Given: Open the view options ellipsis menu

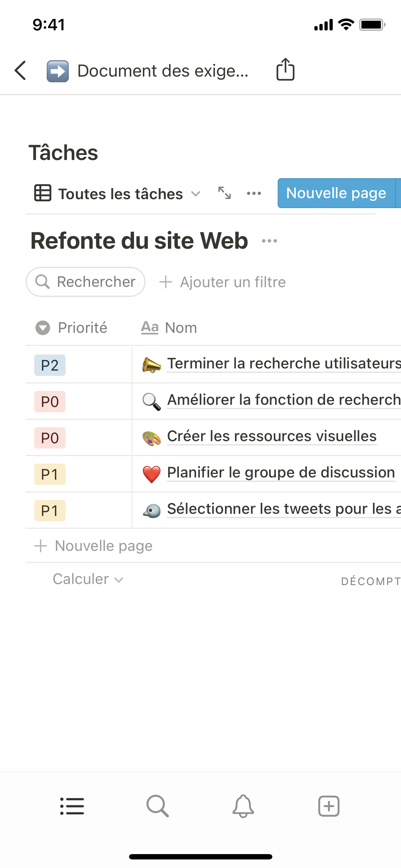Looking at the screenshot, I should [x=254, y=193].
